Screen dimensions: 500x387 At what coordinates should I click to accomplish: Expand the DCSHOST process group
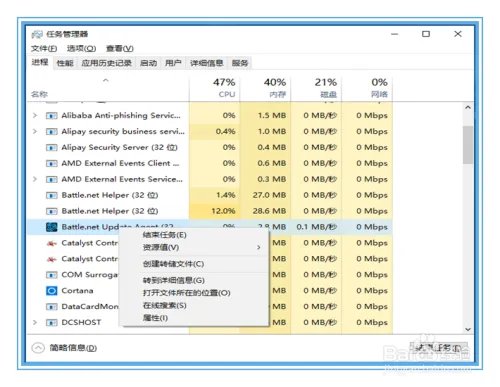point(35,322)
